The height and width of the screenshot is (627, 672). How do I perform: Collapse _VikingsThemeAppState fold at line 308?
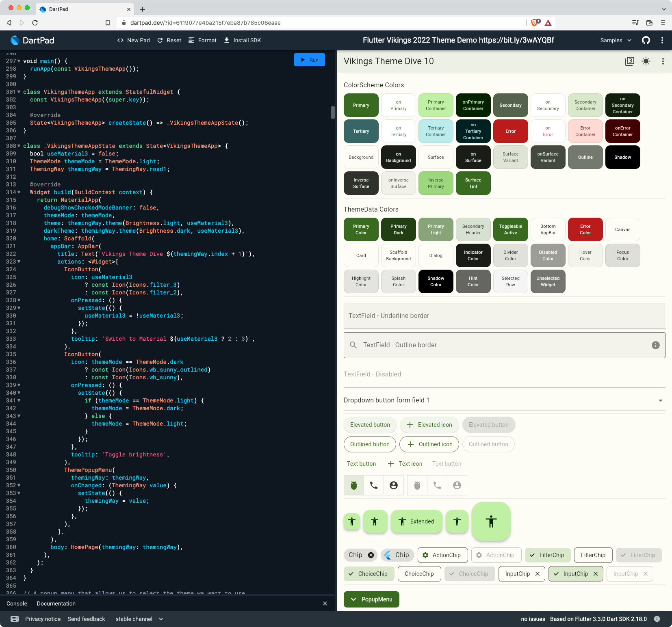pos(19,146)
